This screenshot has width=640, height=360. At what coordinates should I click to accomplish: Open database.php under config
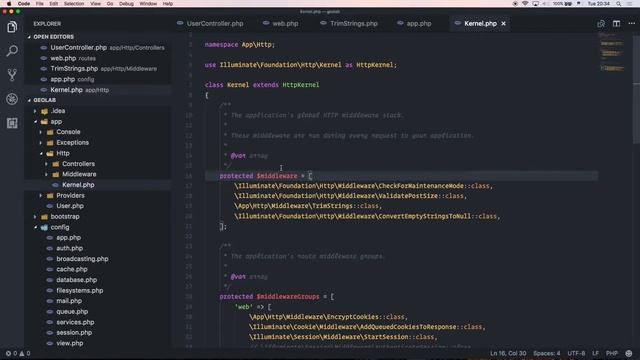76,280
